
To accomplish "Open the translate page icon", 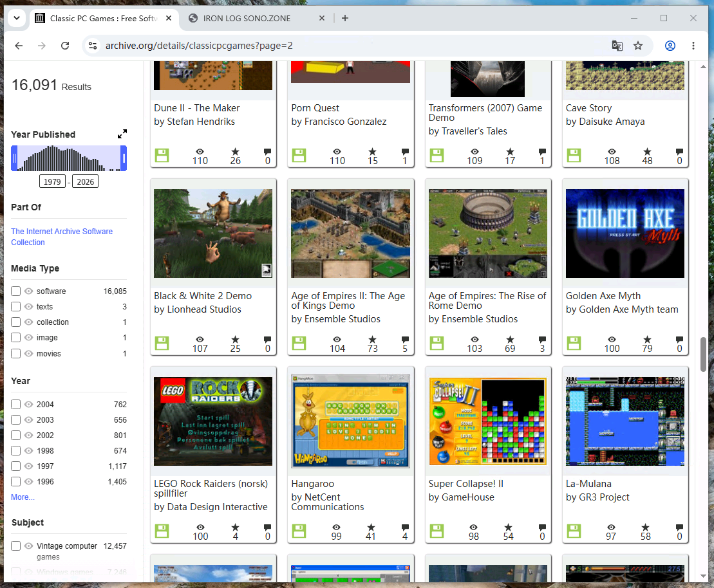I will click(x=617, y=46).
